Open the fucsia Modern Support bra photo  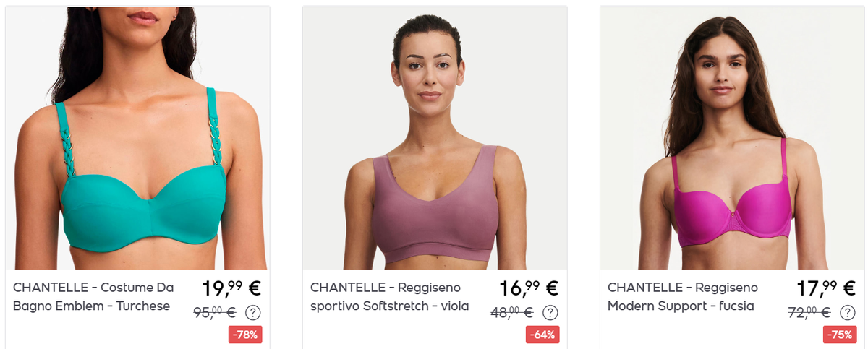732,138
